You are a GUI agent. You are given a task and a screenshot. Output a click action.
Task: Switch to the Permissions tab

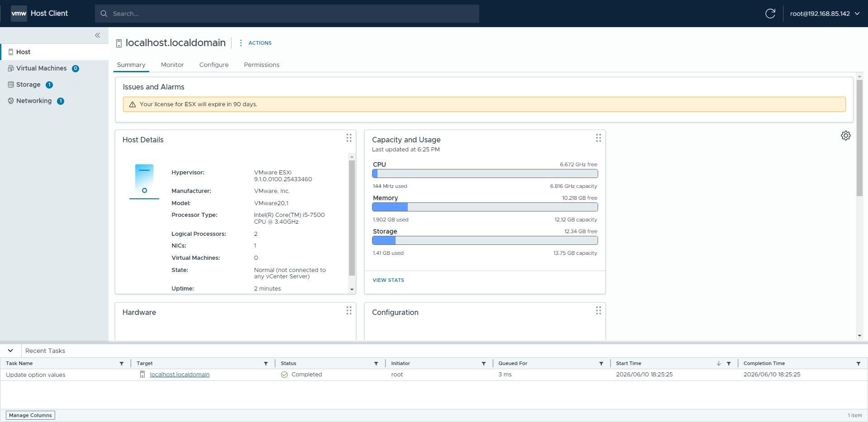[262, 65]
